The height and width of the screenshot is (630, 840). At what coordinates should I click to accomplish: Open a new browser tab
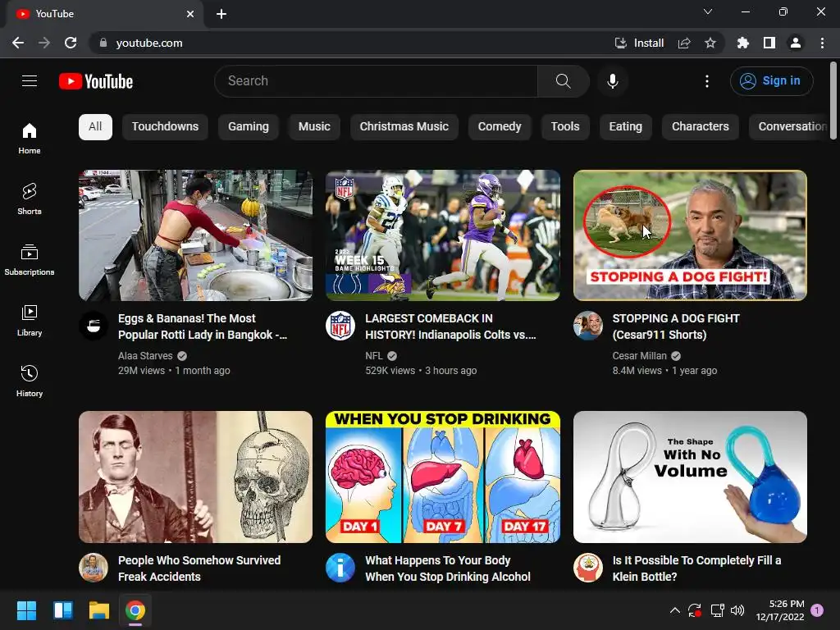pos(221,14)
